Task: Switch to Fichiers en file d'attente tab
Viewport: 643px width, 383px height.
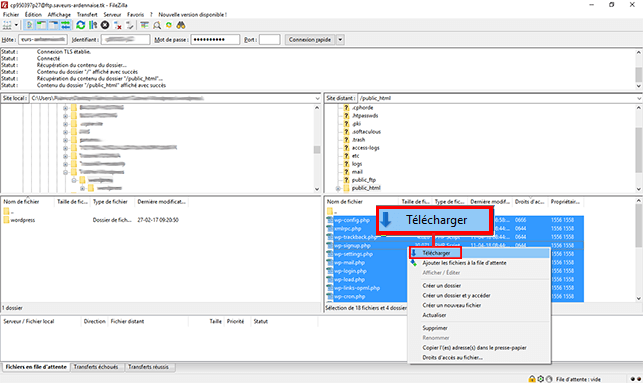Action: coord(36,367)
